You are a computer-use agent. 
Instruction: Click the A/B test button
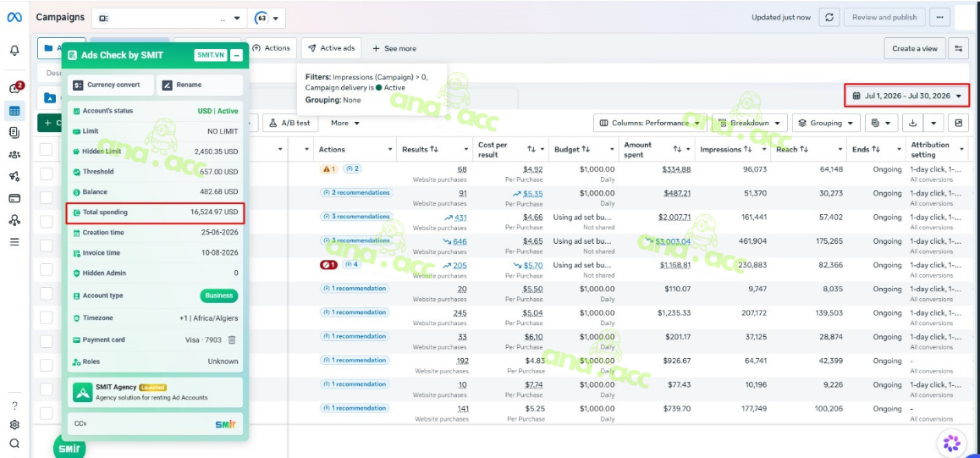[x=289, y=123]
